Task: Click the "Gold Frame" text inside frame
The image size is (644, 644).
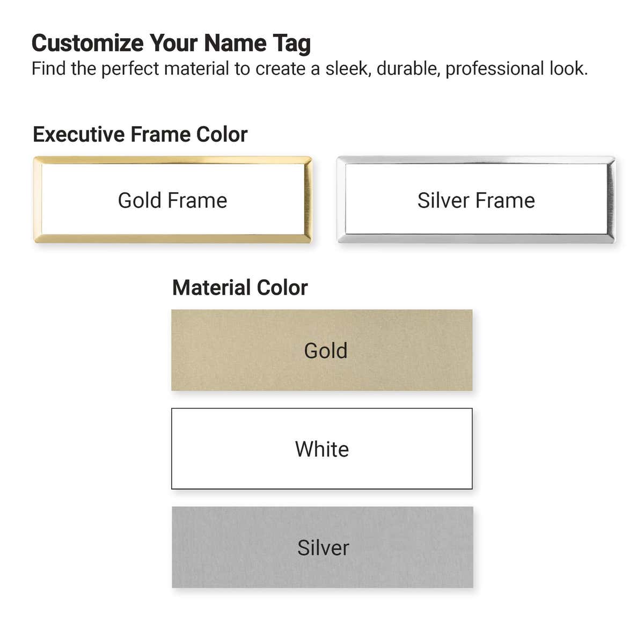Action: click(x=172, y=200)
